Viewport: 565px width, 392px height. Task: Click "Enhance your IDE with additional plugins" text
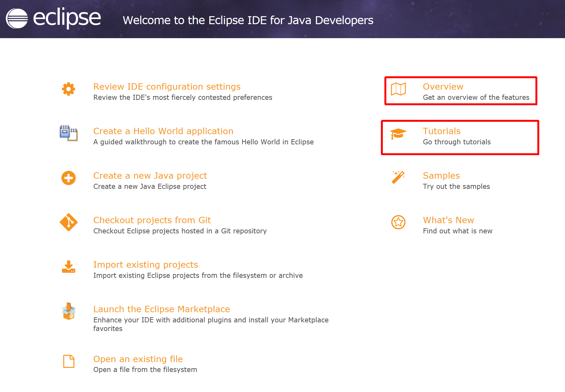point(211,324)
